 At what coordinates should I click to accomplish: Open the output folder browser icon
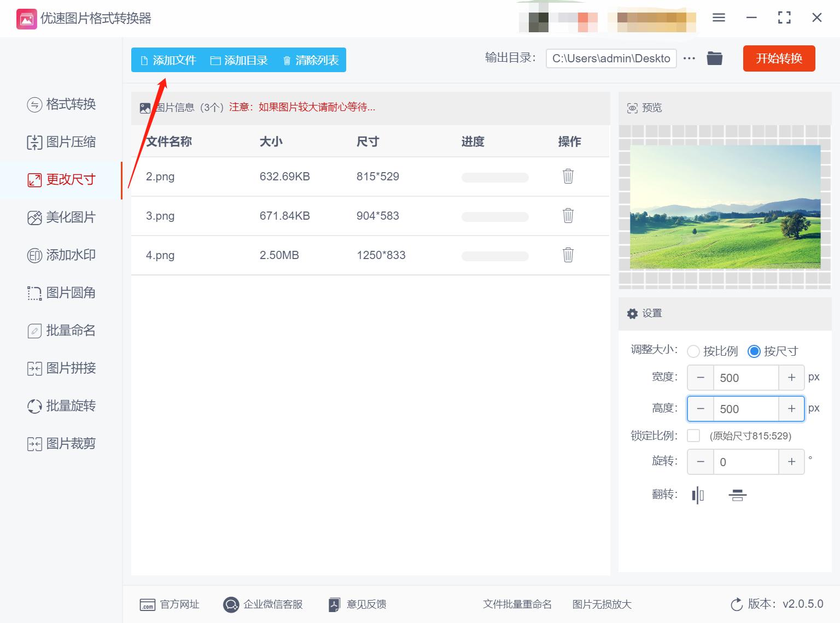[714, 58]
